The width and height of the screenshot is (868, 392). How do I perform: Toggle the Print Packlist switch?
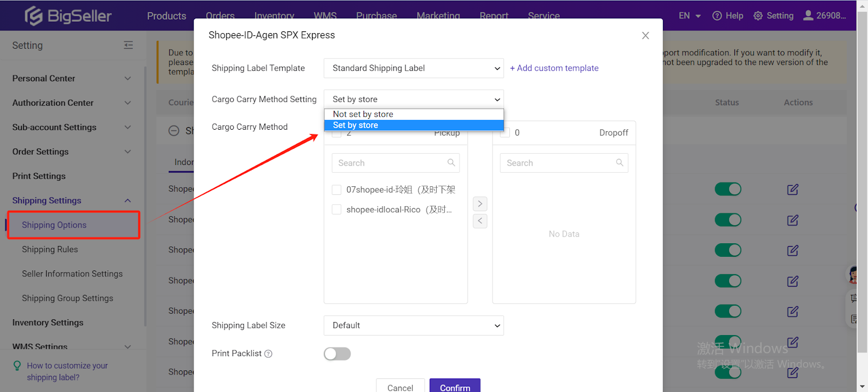(337, 354)
